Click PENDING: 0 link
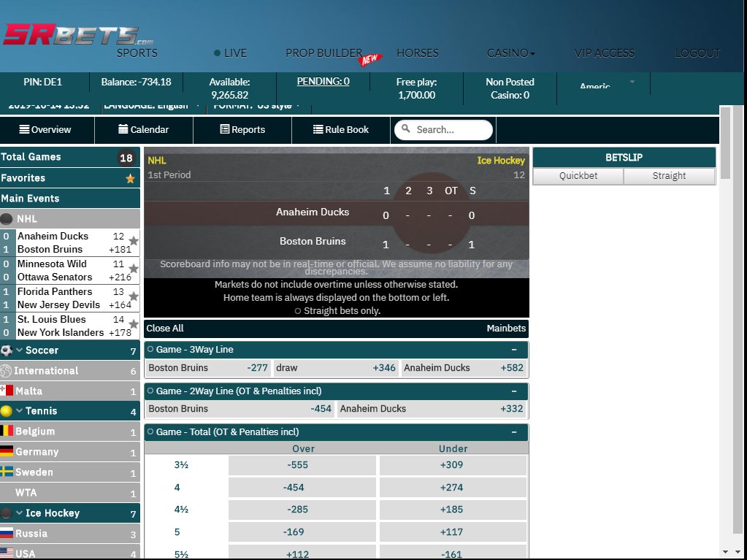This screenshot has height=560, width=747. click(323, 82)
